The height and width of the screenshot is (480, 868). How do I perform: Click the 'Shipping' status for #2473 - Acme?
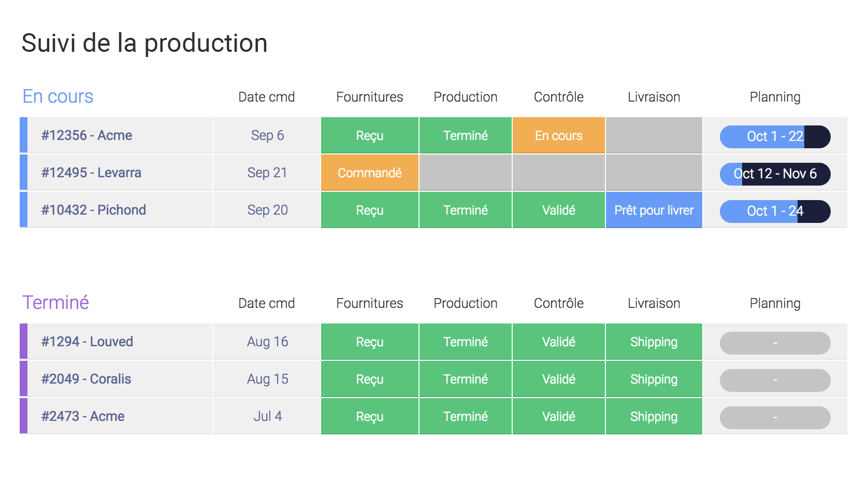[x=654, y=416]
